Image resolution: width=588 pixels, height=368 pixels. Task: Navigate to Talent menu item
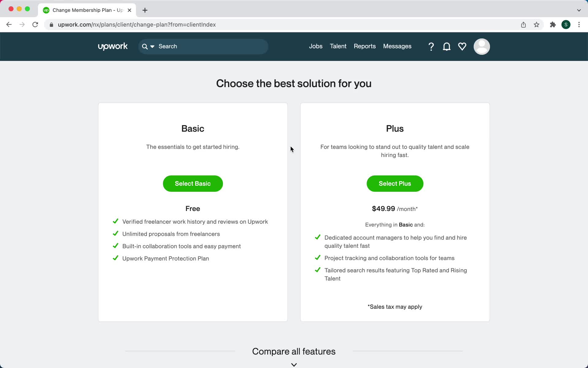[338, 46]
